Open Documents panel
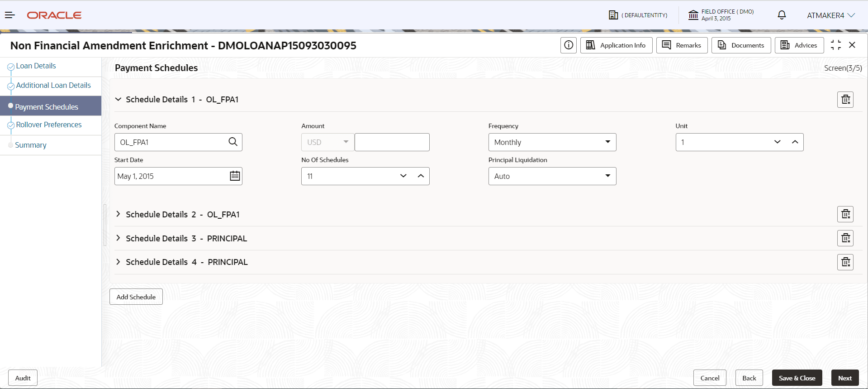Screen dimensions: 868x389 pyautogui.click(x=741, y=45)
